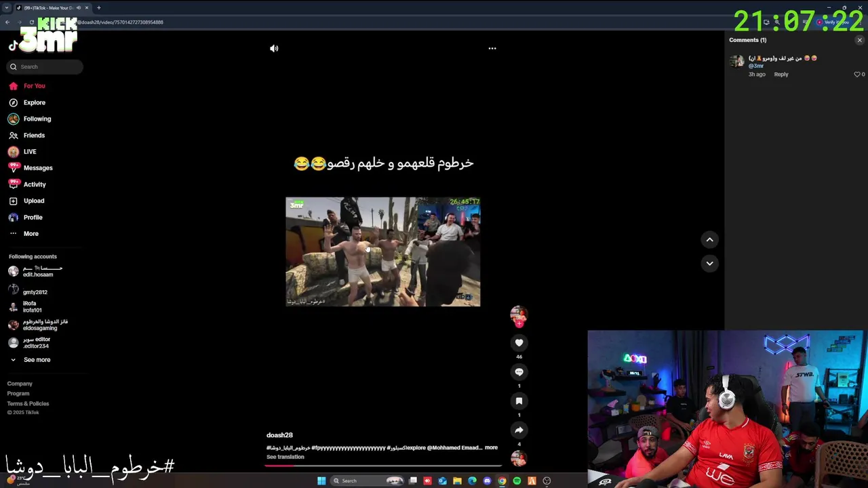Open the sound disc icon
Viewport: 868px width, 488px height.
pyautogui.click(x=519, y=459)
